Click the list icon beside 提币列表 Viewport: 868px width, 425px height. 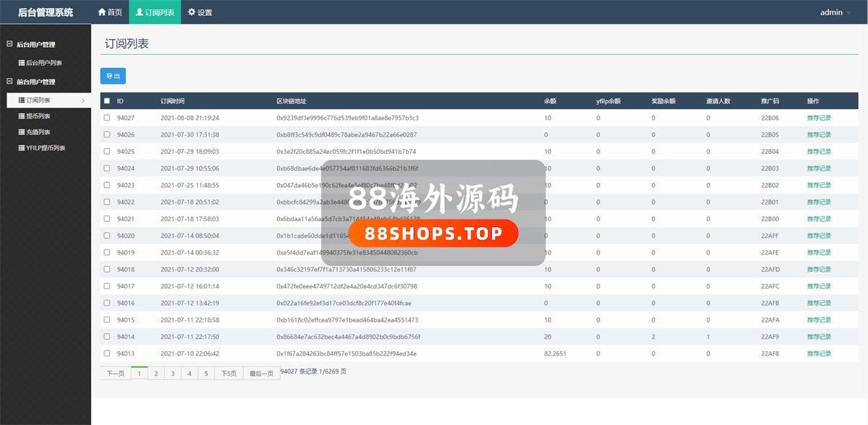21,116
